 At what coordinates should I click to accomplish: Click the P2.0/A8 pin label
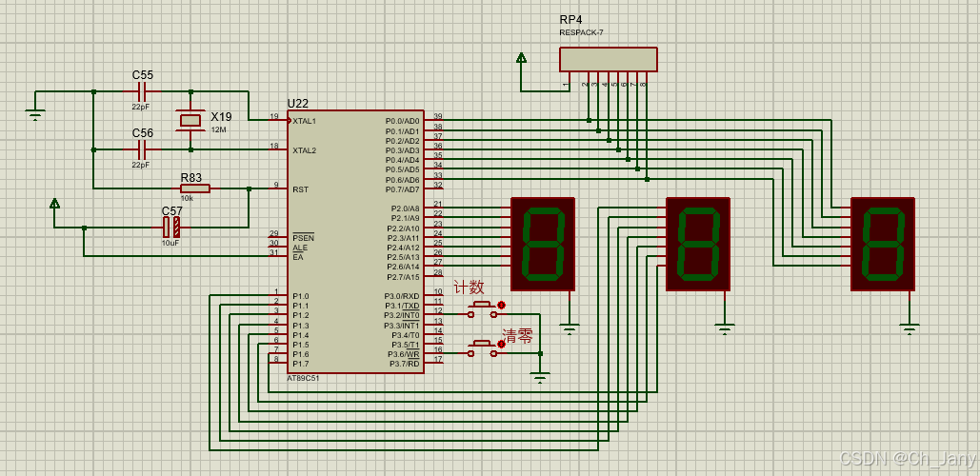click(x=405, y=208)
